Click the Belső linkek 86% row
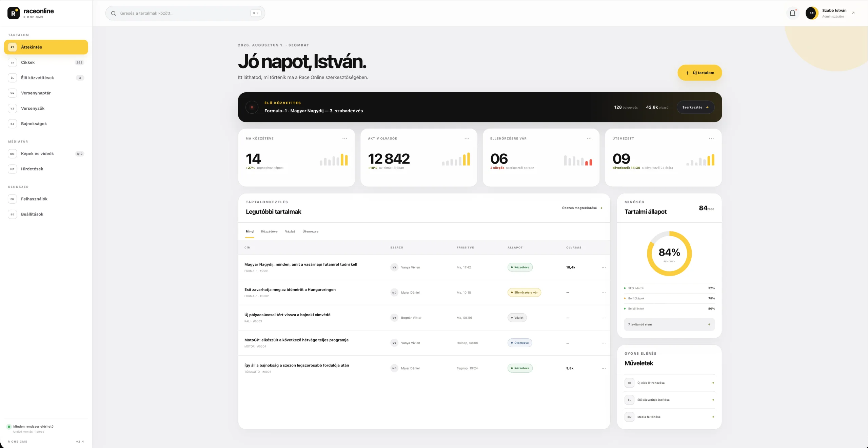 669,309
